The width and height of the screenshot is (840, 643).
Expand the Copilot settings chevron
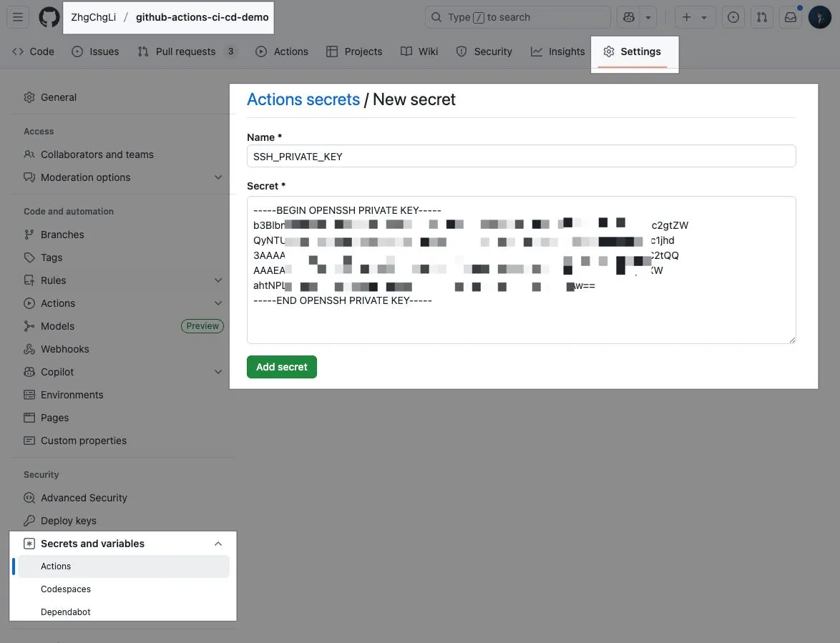click(x=218, y=371)
